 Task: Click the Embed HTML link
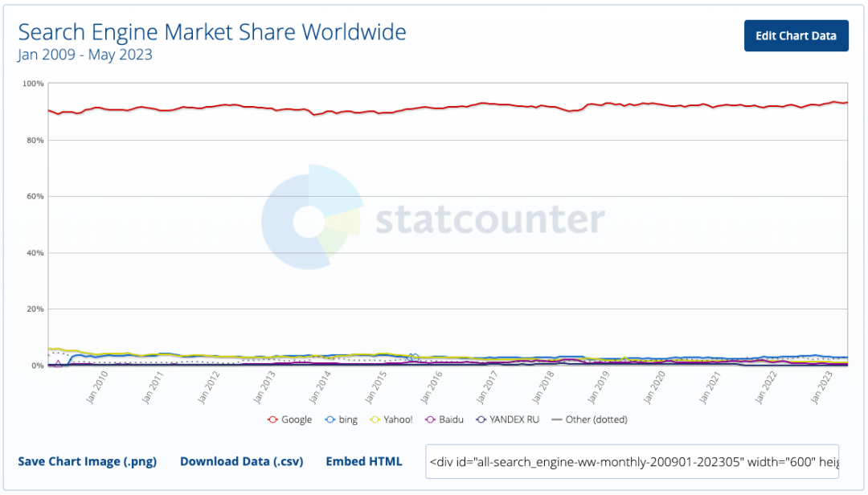[364, 461]
